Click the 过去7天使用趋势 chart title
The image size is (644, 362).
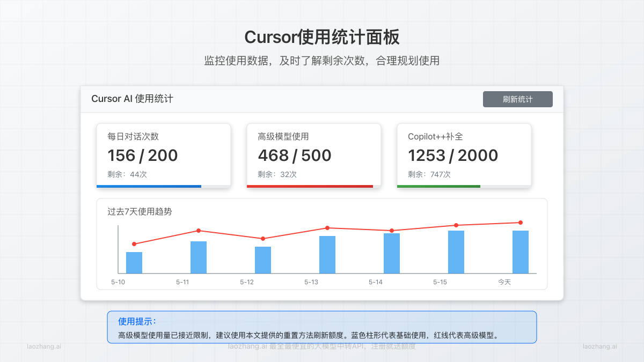tap(140, 212)
